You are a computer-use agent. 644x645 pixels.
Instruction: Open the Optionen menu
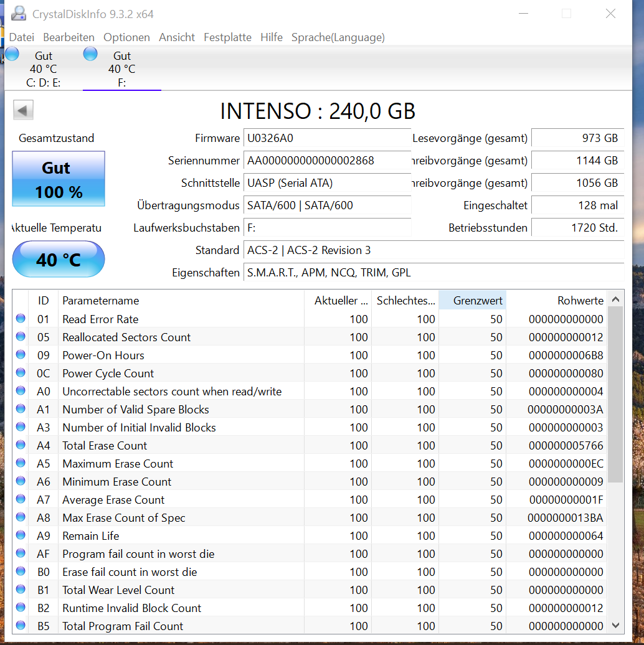coord(126,37)
